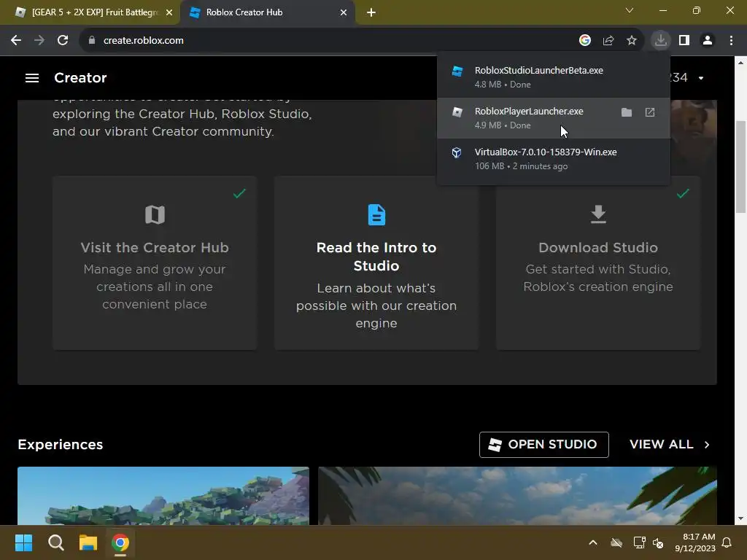Screen dimensions: 747x560
Task: Expand the account dropdown arrow
Action: point(701,78)
